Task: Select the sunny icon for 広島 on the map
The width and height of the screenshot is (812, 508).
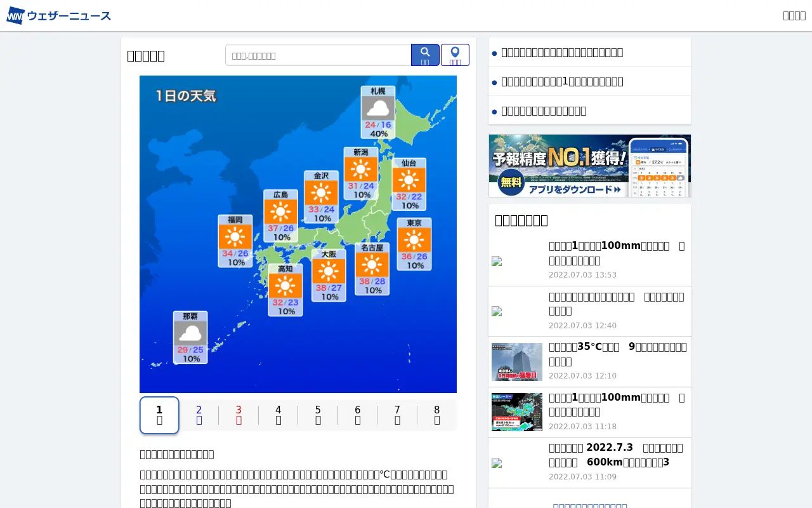Action: 280,212
